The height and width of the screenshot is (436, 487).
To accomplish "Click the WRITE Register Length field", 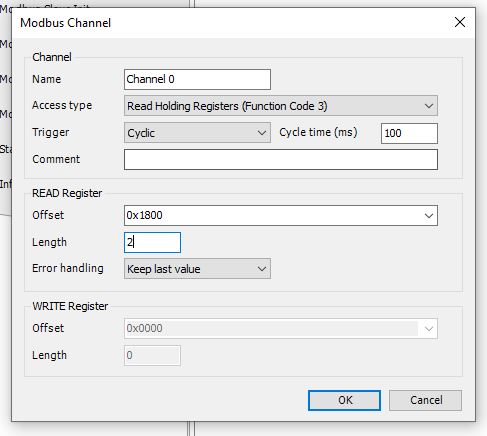I will click(x=152, y=355).
